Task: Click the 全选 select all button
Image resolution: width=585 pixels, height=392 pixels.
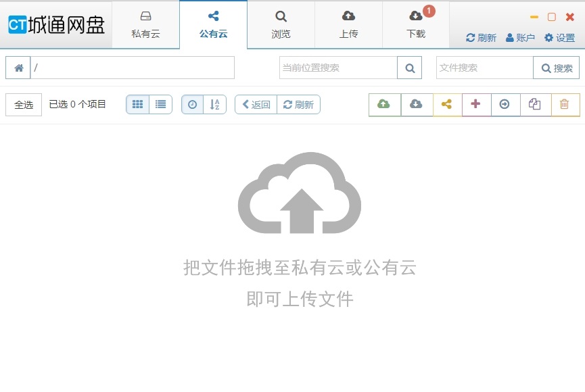Action: point(24,105)
